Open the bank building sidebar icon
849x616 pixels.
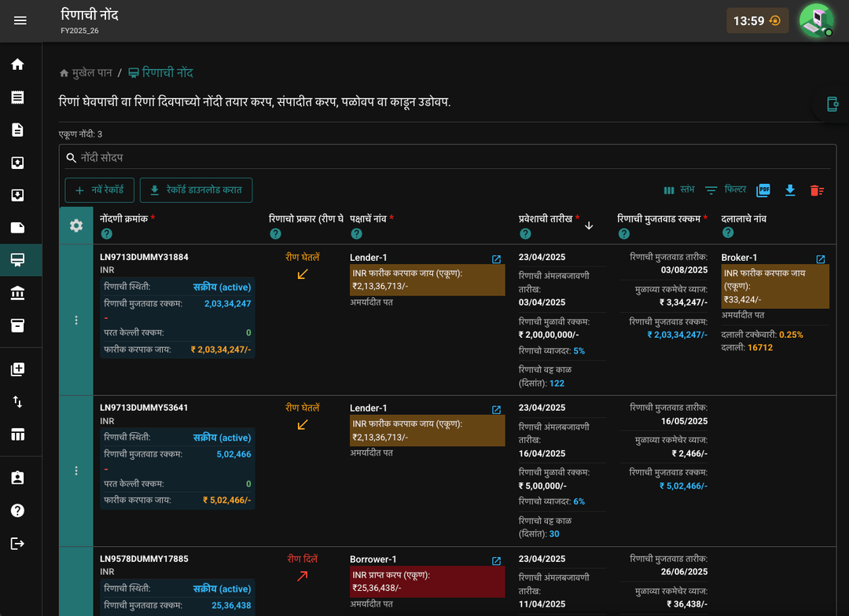[17, 293]
